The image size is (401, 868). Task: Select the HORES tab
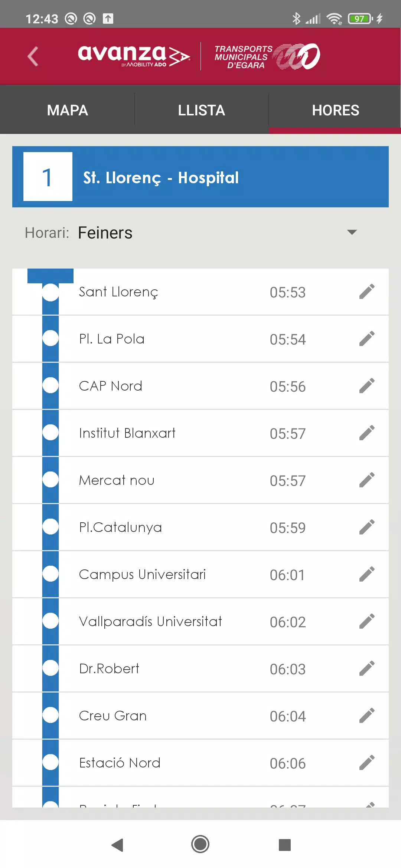coord(335,110)
